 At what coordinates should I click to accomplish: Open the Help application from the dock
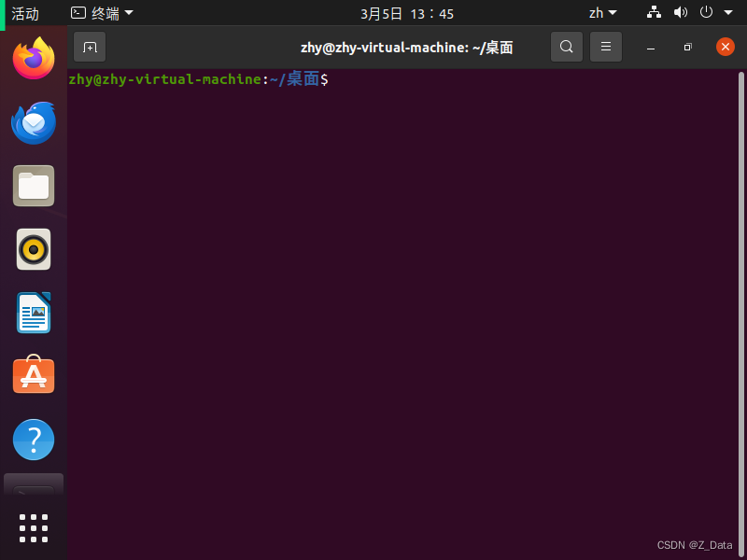[33, 439]
